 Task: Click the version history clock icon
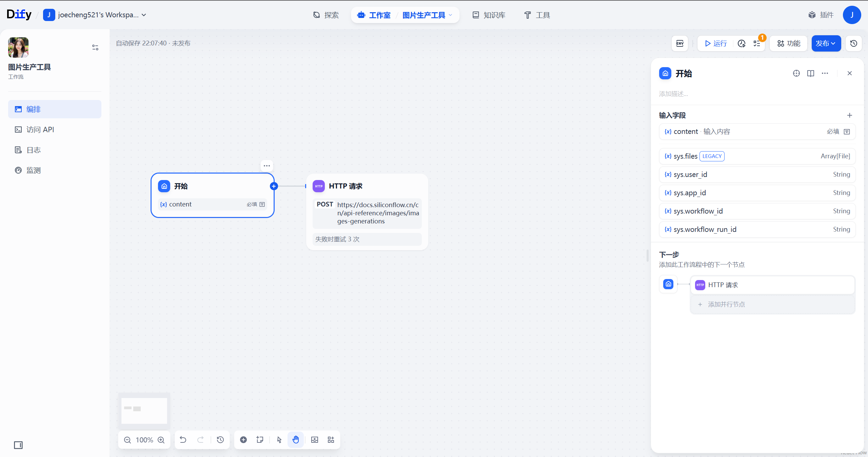pos(854,43)
